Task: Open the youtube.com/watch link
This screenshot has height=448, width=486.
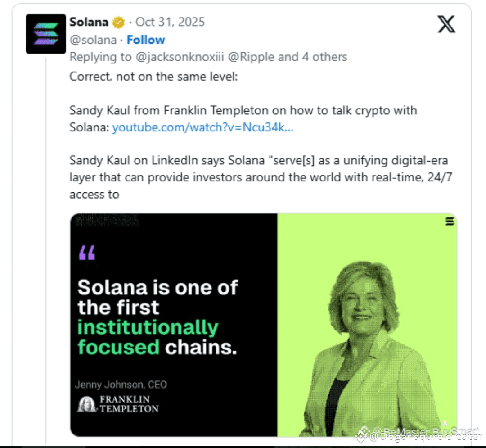Action: [x=202, y=127]
